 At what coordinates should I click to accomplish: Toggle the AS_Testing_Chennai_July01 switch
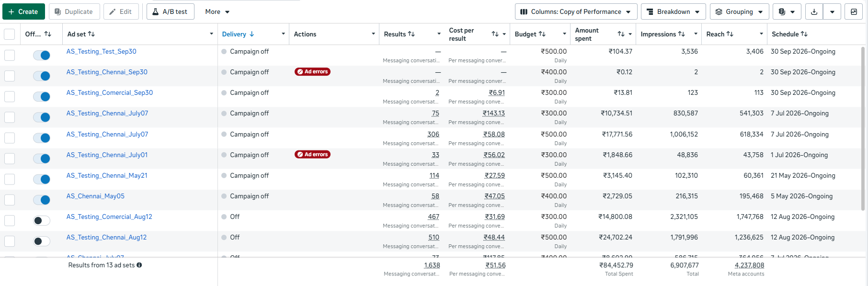[x=42, y=159]
